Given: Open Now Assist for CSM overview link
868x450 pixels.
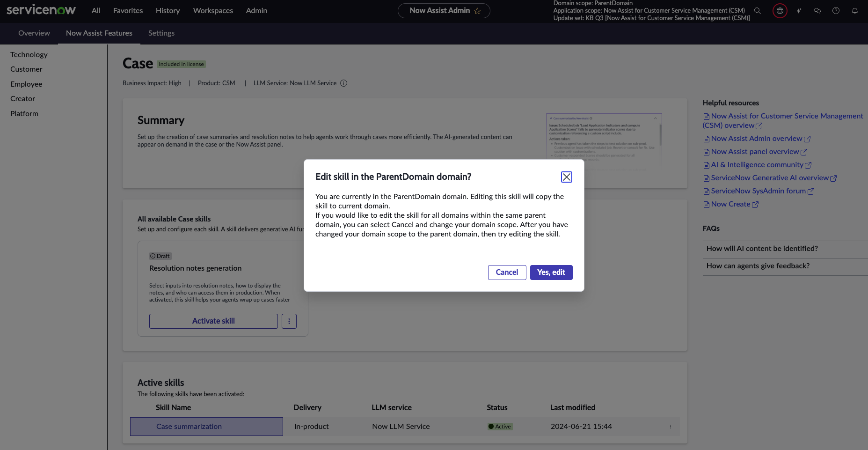Looking at the screenshot, I should (783, 121).
